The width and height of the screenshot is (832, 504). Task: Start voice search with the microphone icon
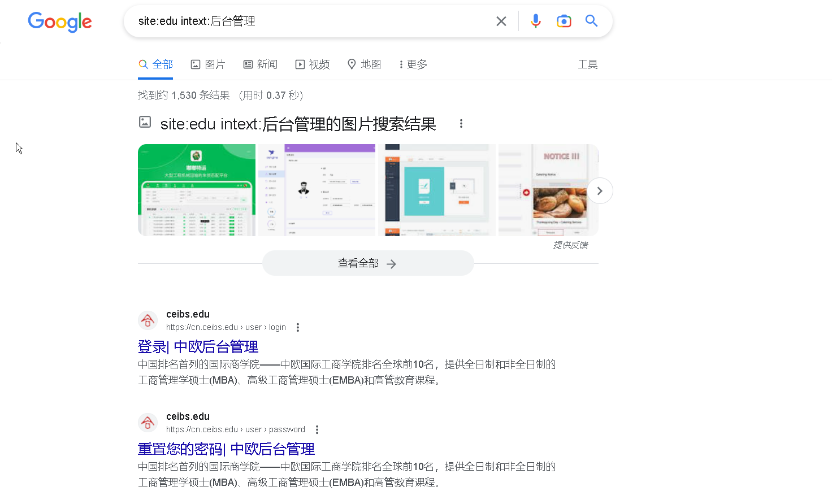pyautogui.click(x=536, y=21)
